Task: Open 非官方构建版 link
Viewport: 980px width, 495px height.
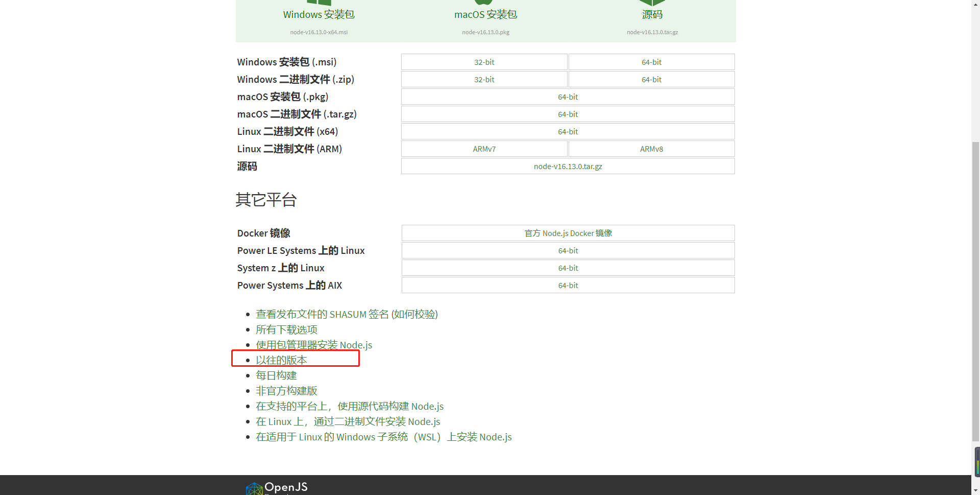Action: [x=286, y=391]
